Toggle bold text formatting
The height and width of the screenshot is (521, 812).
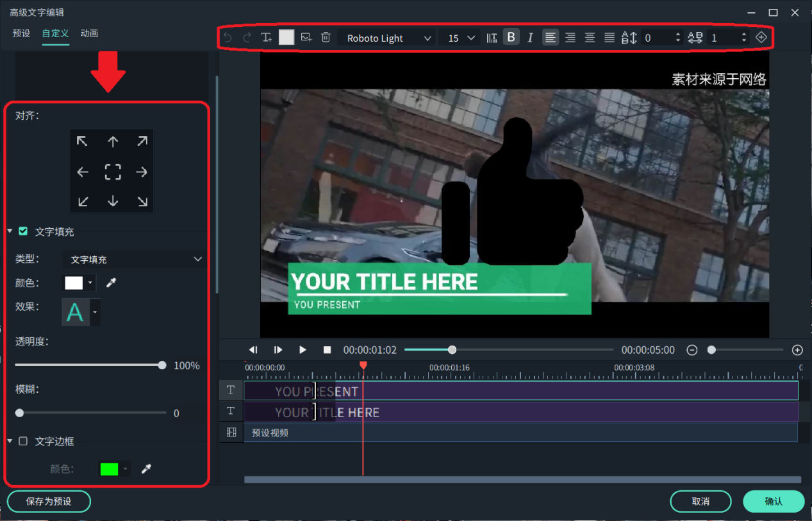tap(511, 38)
